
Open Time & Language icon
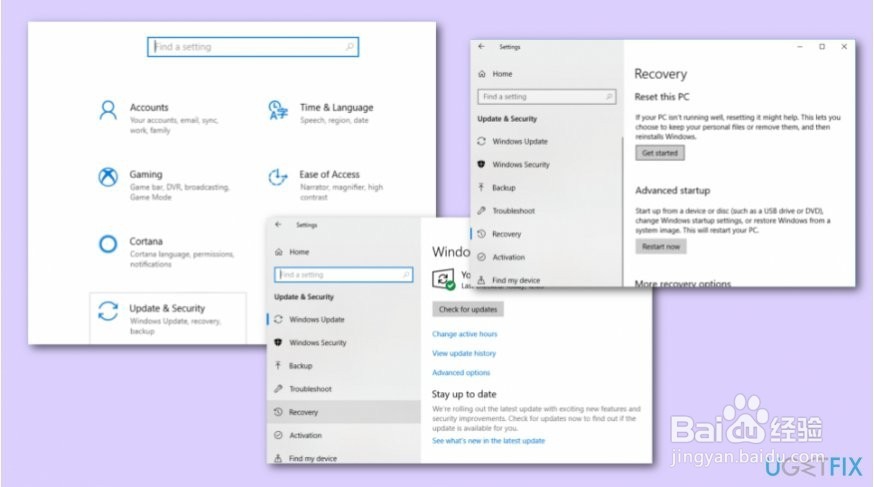pos(278,110)
